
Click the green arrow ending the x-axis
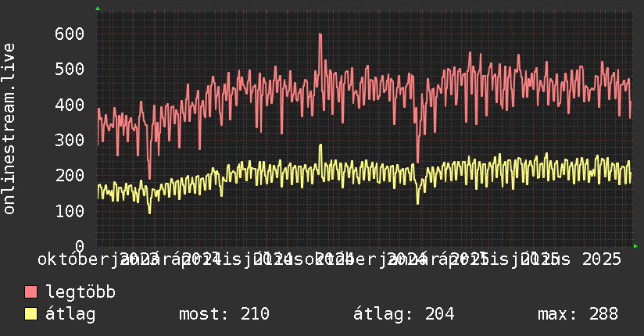point(635,246)
